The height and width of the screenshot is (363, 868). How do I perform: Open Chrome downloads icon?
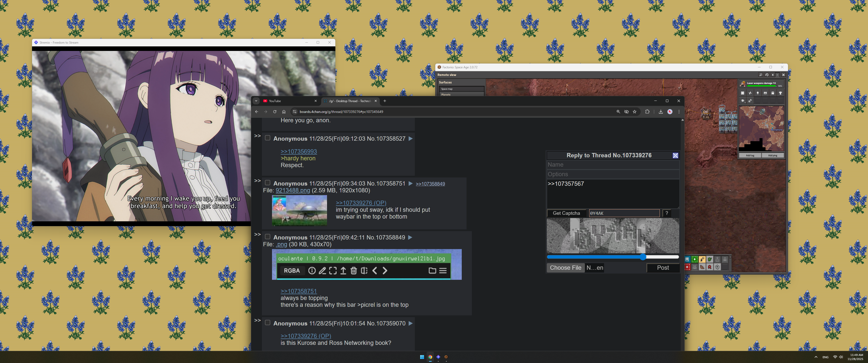coord(661,111)
